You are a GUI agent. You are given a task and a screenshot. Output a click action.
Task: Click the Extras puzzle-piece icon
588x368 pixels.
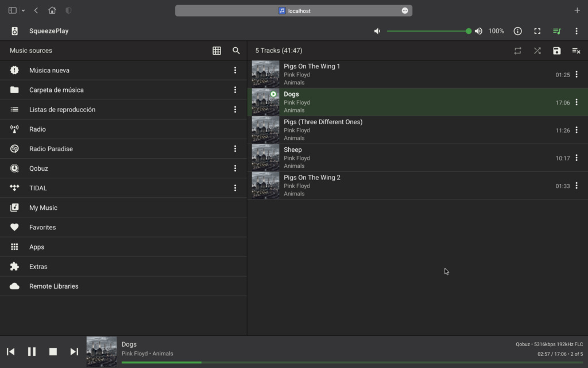pos(14,266)
